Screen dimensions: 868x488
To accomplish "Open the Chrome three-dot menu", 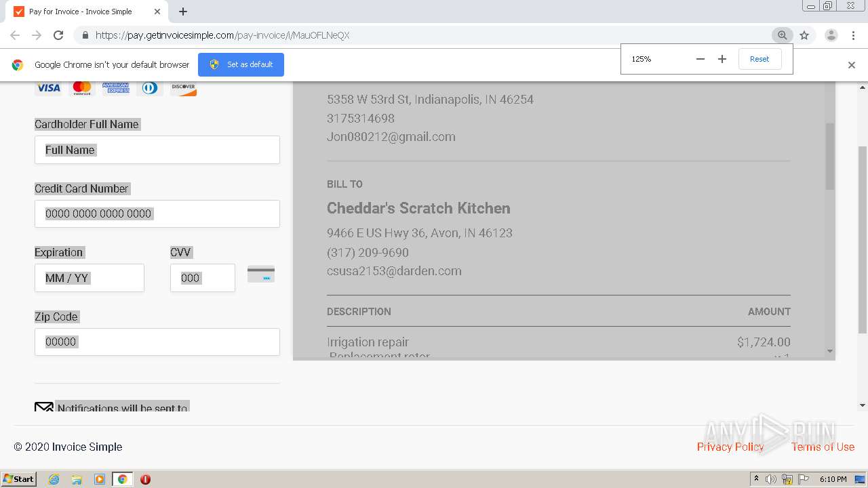I will pos(853,35).
